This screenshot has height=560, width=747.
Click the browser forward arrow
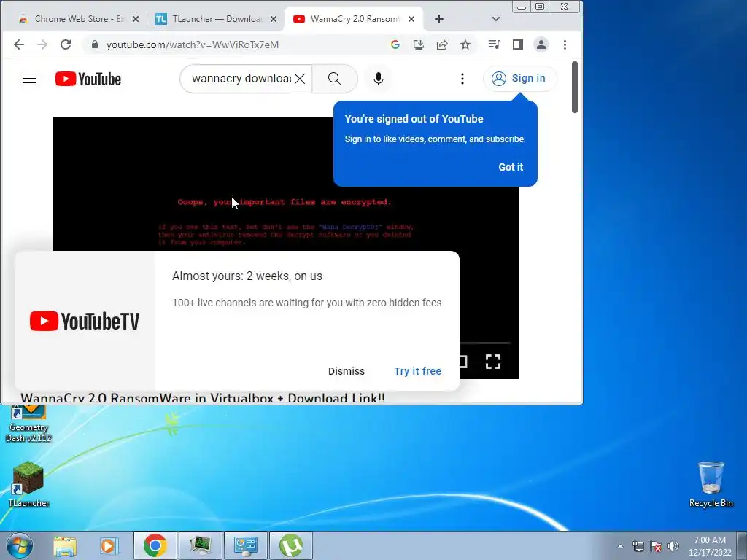42,44
